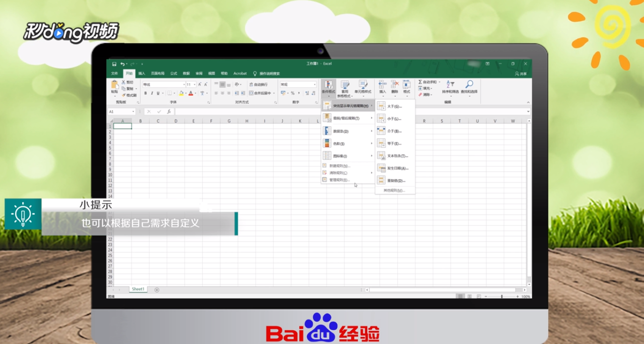Switch to the Formulas (公式) tab
Viewport: 644px width, 344px height.
coord(174,74)
